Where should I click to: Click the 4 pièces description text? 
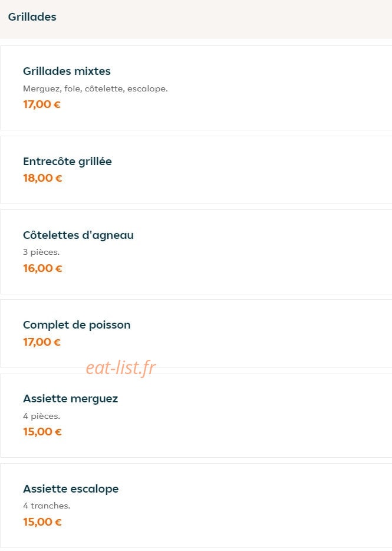(41, 416)
